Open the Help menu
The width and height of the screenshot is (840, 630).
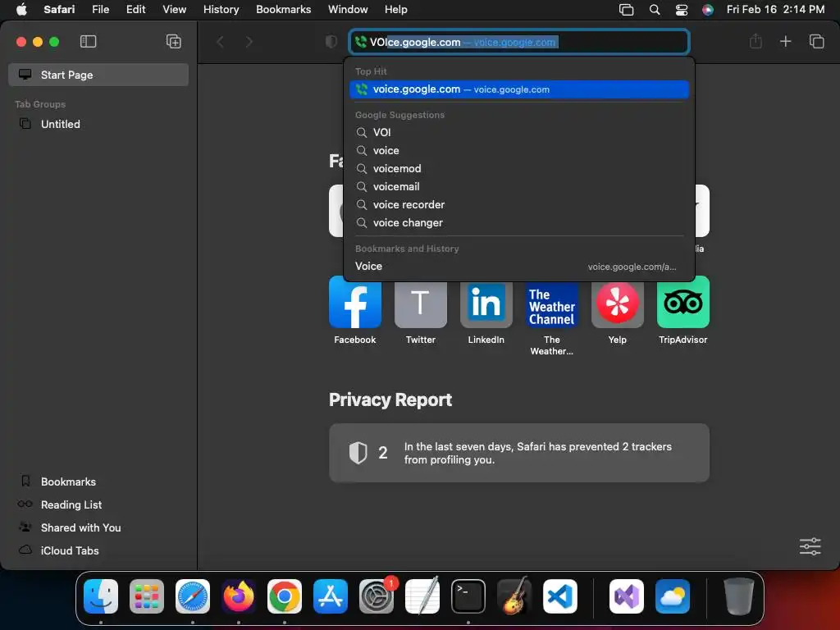(x=396, y=10)
